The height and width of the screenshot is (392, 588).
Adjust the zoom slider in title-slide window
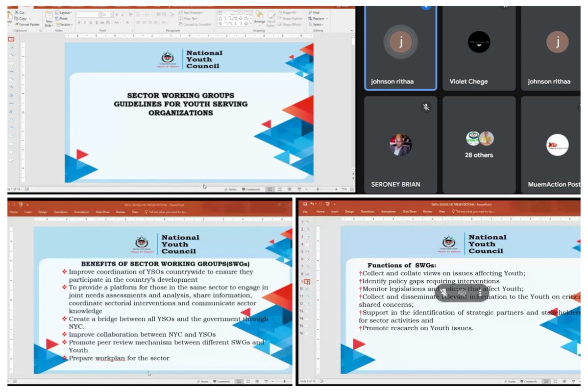coord(322,190)
